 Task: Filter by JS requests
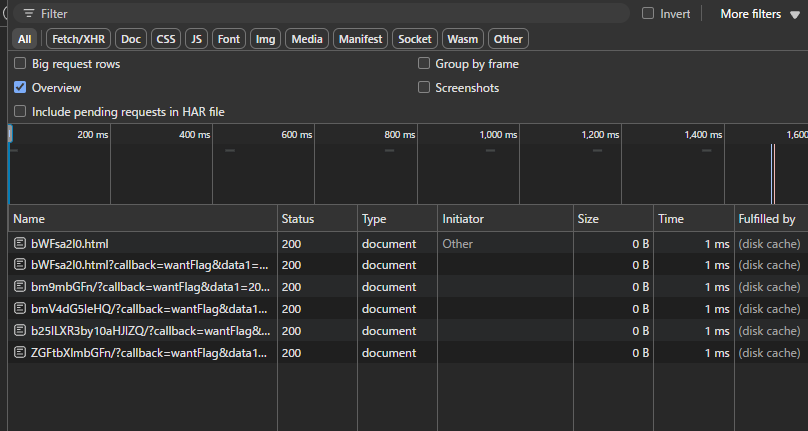coord(196,39)
